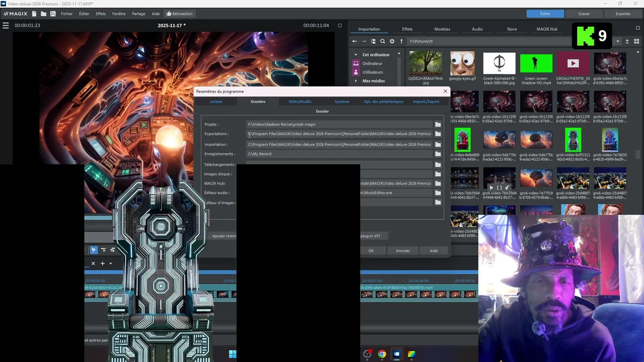Image resolution: width=644 pixels, height=362 pixels.
Task: Click the Aide button in the dialog
Action: coord(434,250)
